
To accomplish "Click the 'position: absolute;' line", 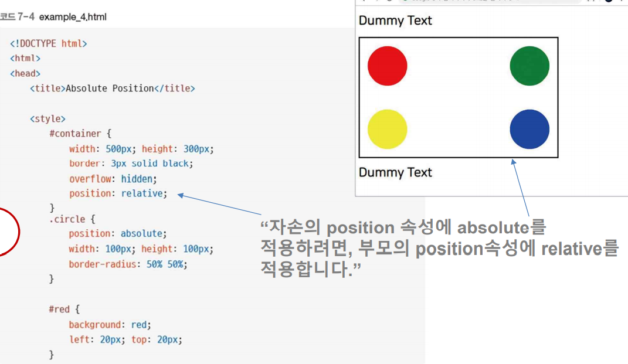I will pos(118,233).
